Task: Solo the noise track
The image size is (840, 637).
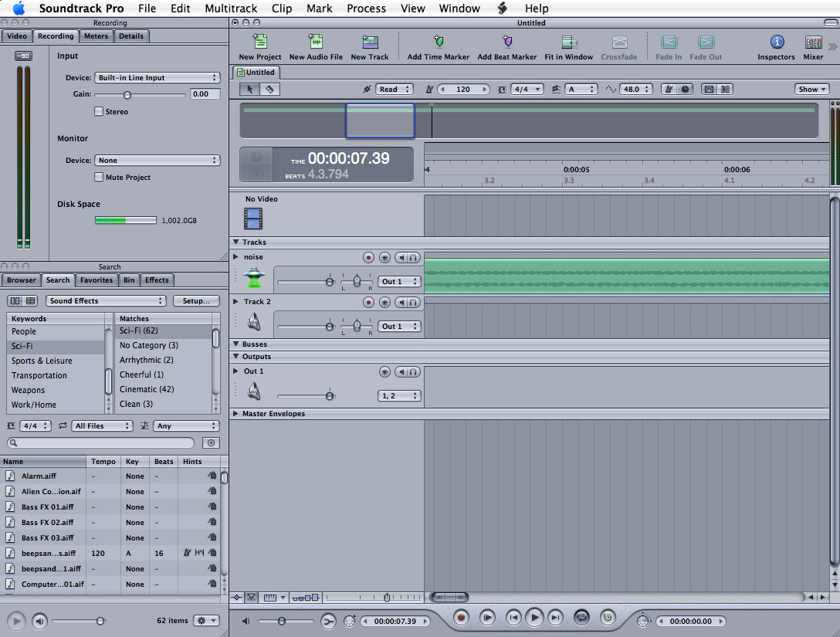Action: (413, 258)
